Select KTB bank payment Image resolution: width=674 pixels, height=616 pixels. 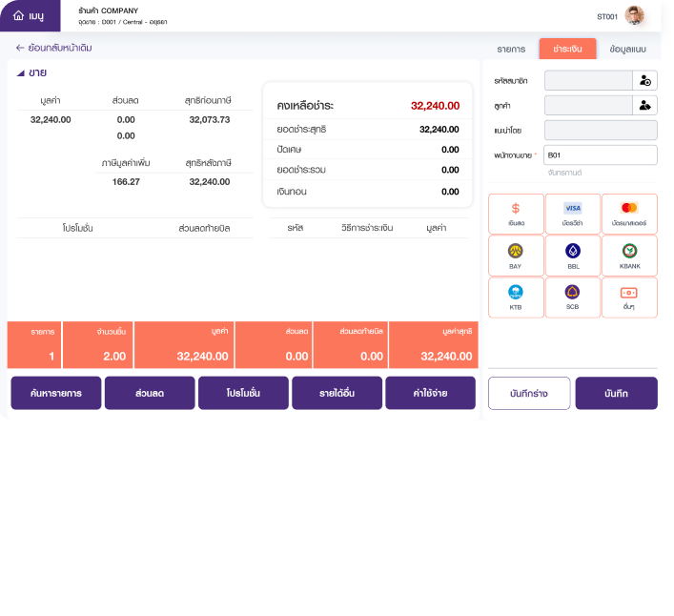[516, 297]
